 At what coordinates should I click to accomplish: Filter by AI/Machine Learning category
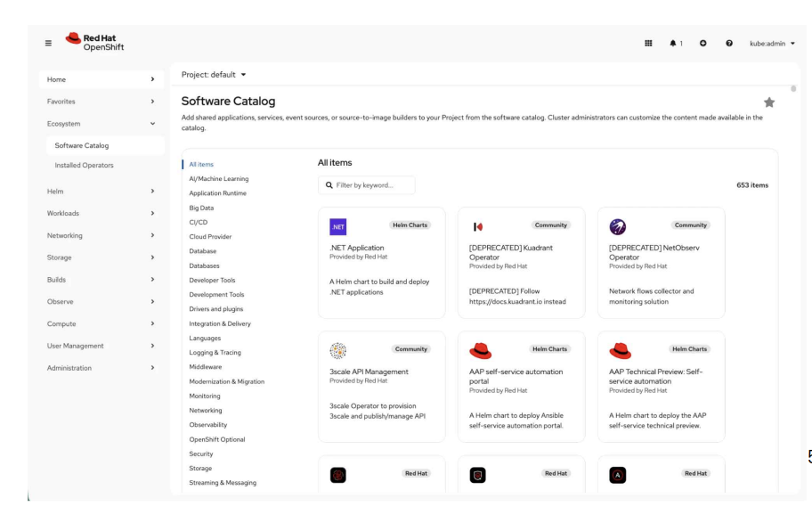tap(218, 179)
